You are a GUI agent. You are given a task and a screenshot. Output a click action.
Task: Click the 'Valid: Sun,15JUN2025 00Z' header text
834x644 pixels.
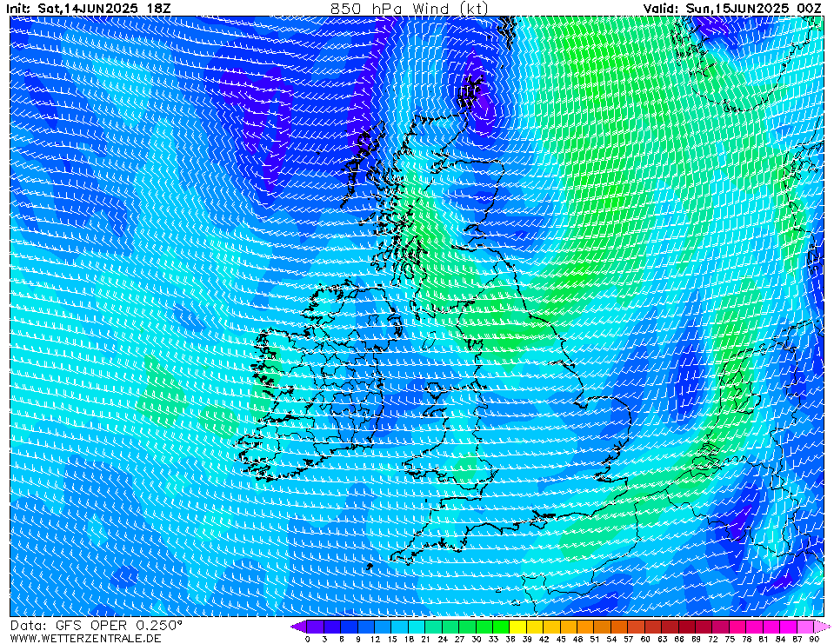click(x=732, y=8)
